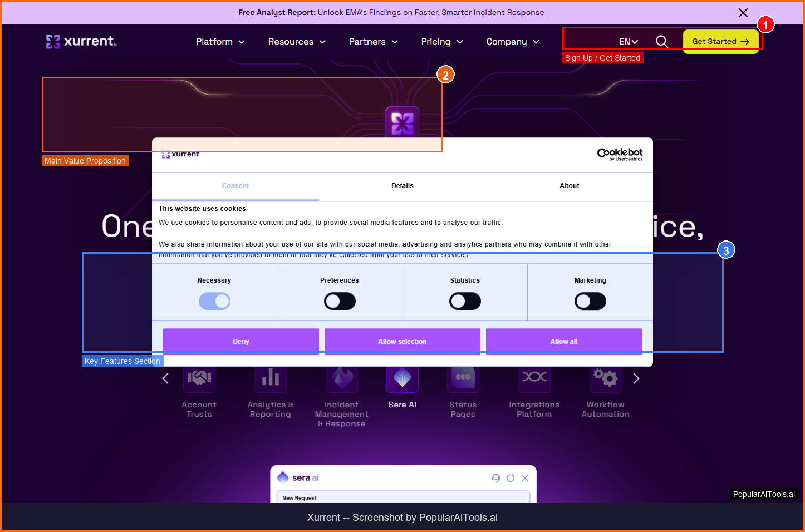Open the EN language selector
805x532 pixels.
pyautogui.click(x=628, y=42)
